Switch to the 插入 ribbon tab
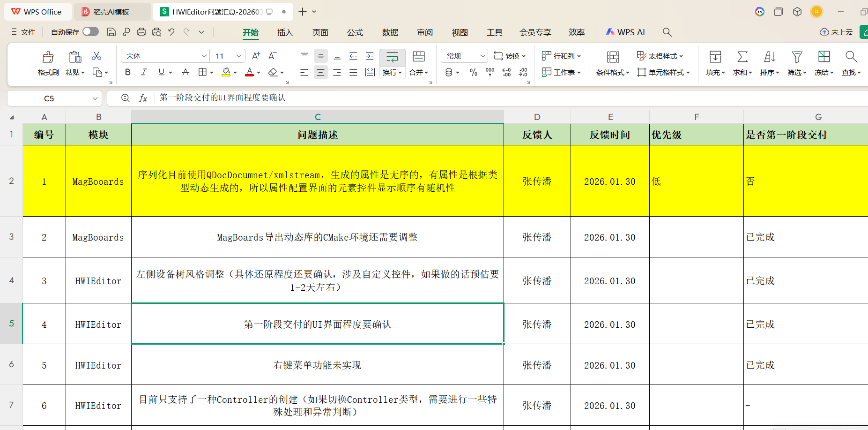Image resolution: width=868 pixels, height=430 pixels. [285, 32]
